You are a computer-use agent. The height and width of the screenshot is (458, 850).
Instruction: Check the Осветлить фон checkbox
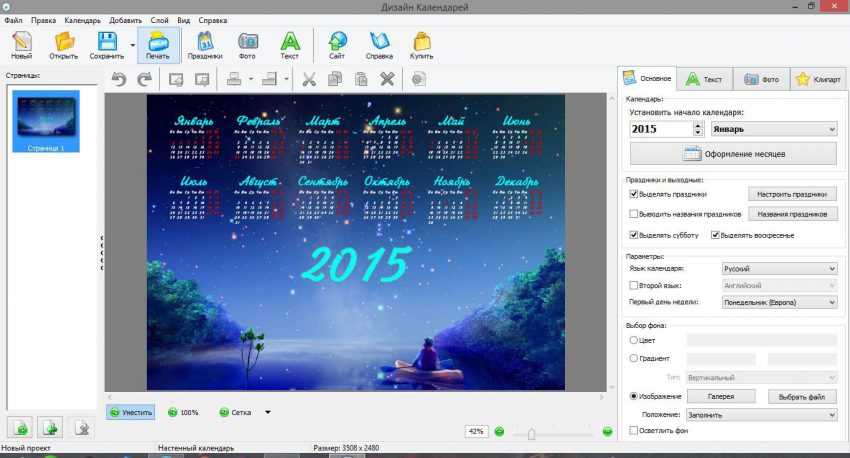click(x=634, y=430)
